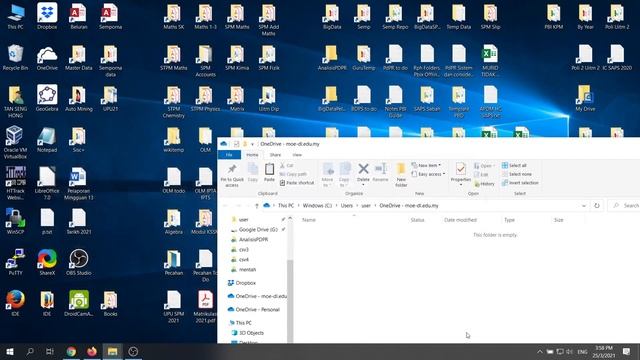Click Select none in ribbon
The width and height of the screenshot is (640, 360).
pos(517,174)
